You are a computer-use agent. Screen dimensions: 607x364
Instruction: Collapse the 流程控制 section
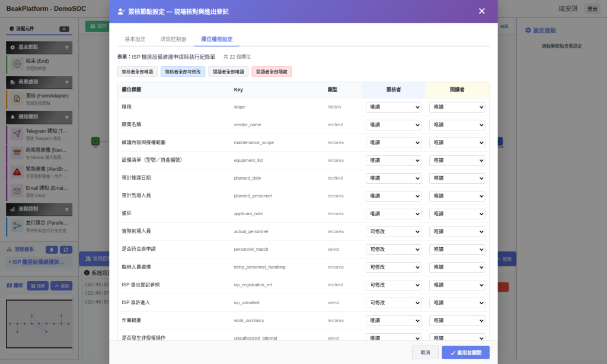pyautogui.click(x=66, y=209)
